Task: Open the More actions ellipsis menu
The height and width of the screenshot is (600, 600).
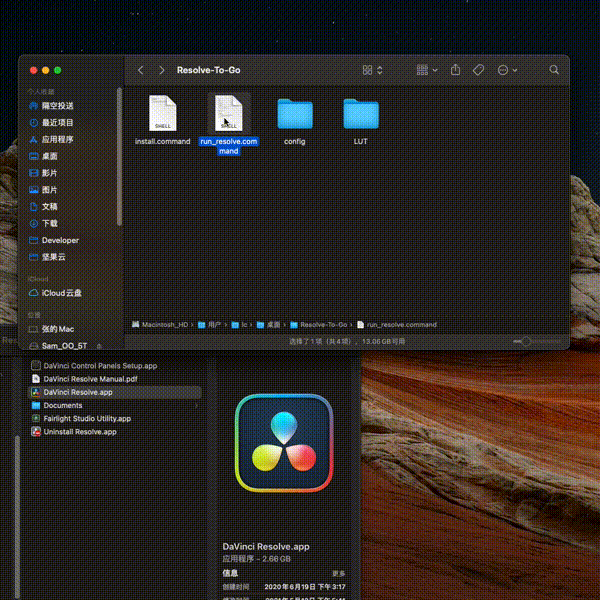Action: click(507, 70)
